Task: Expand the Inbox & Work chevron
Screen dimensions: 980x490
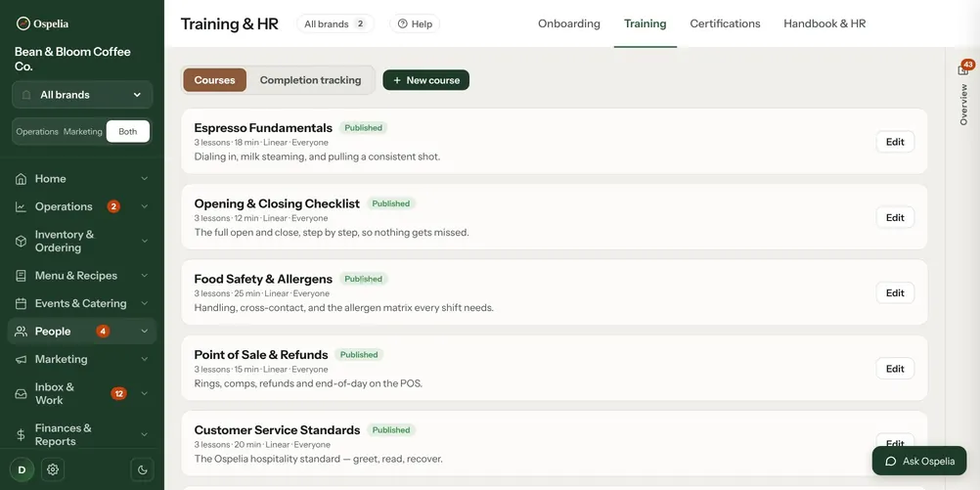Action: (145, 394)
